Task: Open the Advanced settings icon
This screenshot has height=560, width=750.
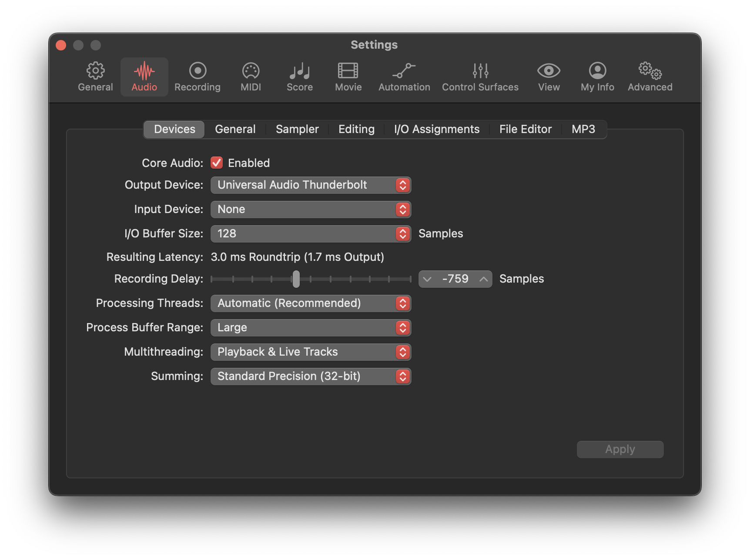Action: [650, 77]
